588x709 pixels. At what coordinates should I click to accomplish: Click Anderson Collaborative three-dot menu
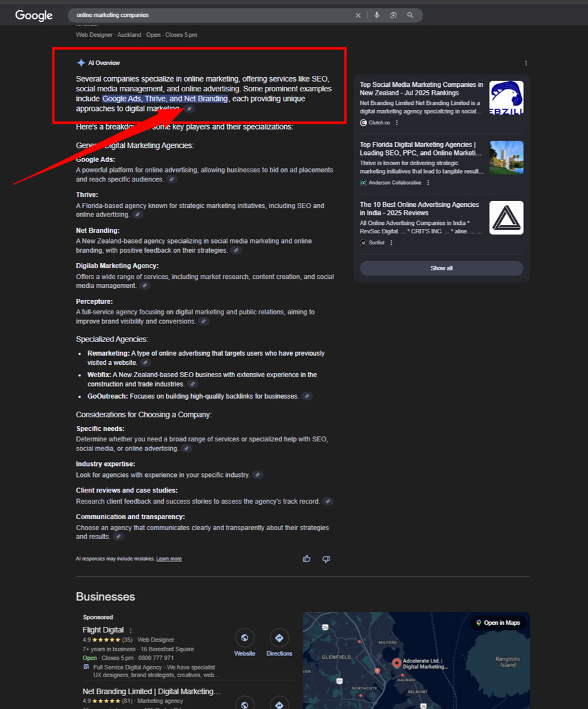tap(428, 183)
